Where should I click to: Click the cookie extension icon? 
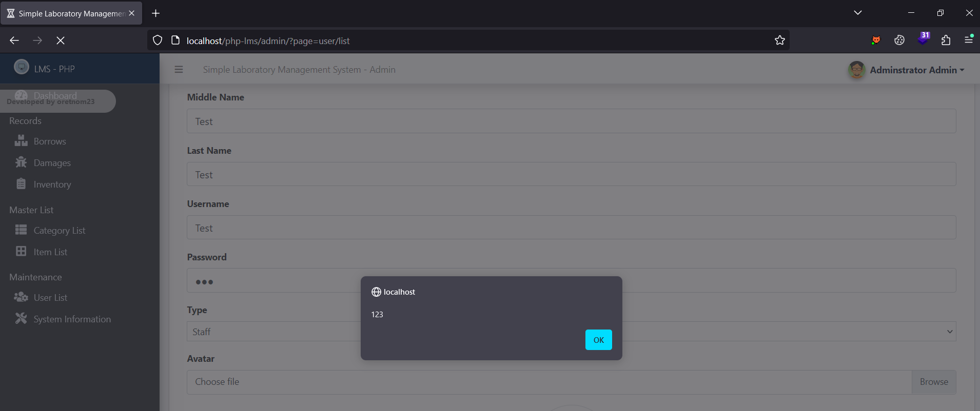(x=899, y=40)
